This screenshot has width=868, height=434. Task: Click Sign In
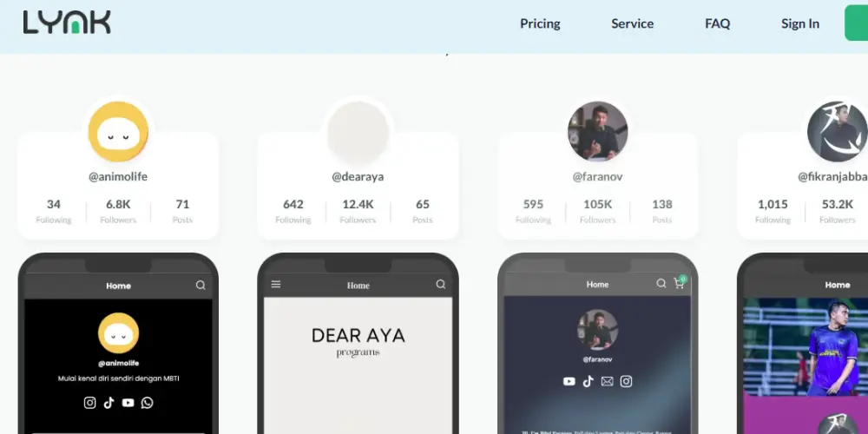click(800, 23)
